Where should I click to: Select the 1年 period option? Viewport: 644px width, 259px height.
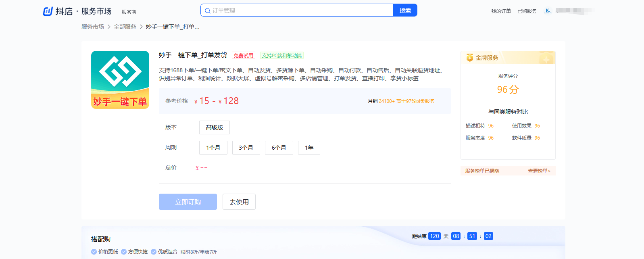(x=309, y=148)
